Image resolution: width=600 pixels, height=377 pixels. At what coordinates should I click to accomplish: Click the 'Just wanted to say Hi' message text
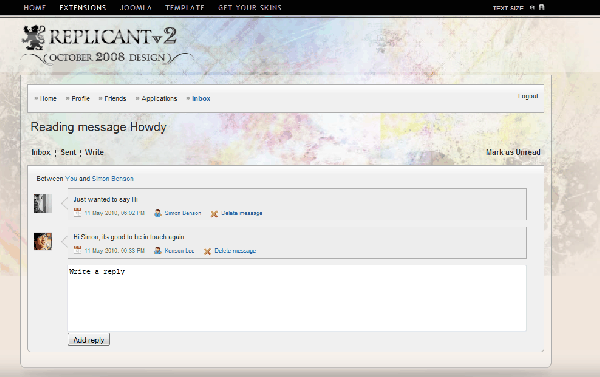pyautogui.click(x=105, y=199)
